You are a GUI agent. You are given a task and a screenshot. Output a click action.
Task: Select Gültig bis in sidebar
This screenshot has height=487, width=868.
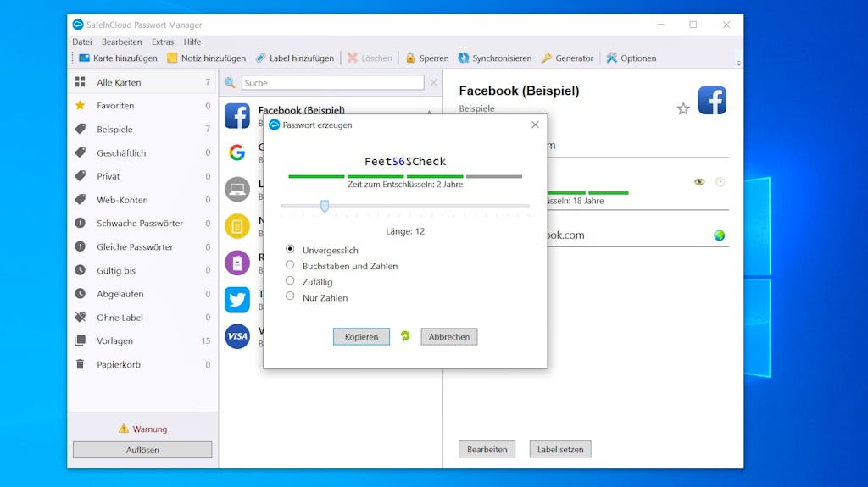pyautogui.click(x=142, y=270)
